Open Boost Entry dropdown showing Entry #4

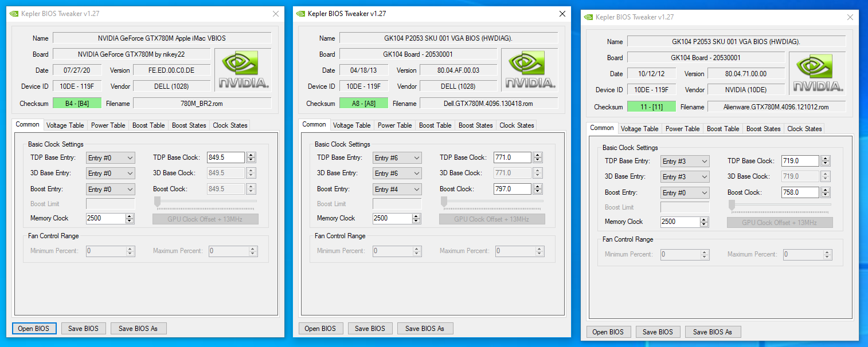click(x=397, y=190)
